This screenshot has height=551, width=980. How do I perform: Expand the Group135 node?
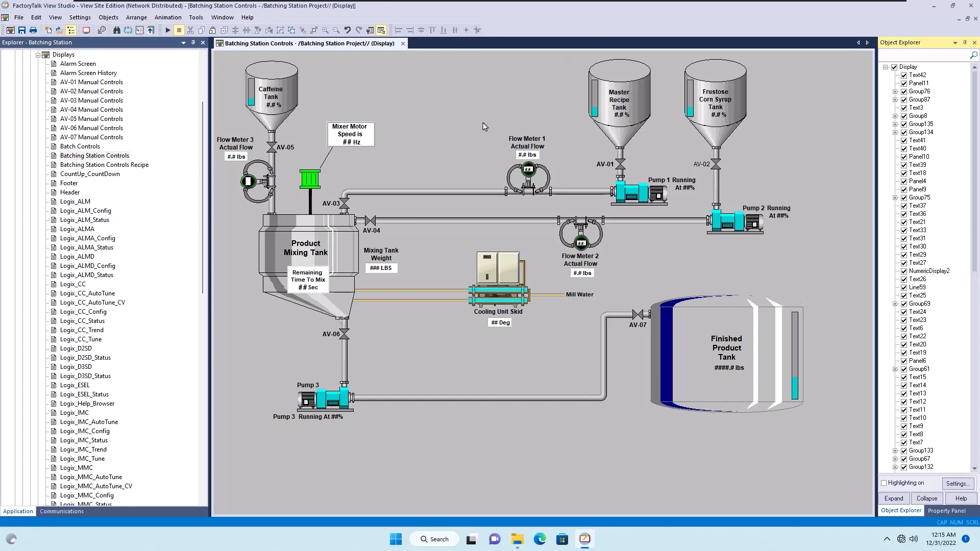(895, 124)
